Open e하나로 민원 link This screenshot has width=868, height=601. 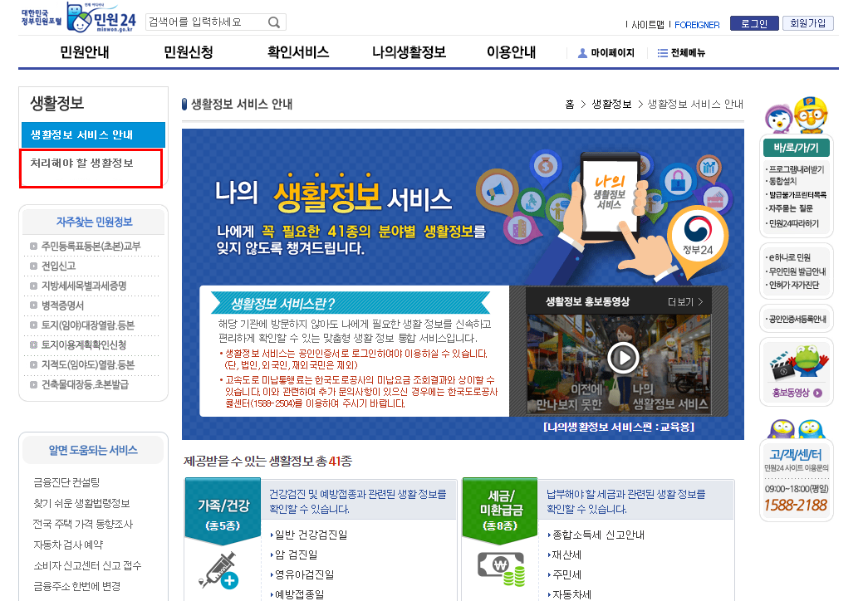(789, 258)
